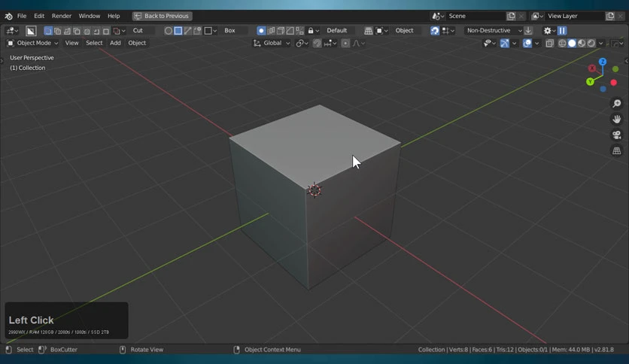Screen dimensions: 629x364
Task: Click the 3D cursor on cube
Action: (x=314, y=190)
